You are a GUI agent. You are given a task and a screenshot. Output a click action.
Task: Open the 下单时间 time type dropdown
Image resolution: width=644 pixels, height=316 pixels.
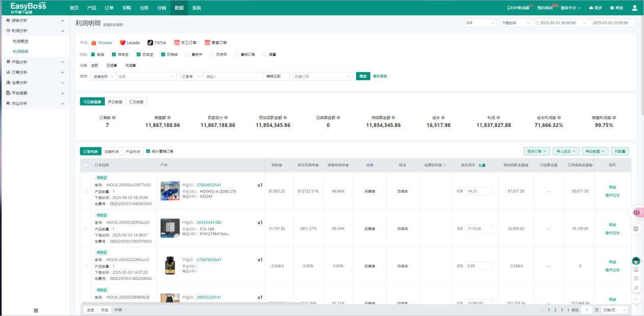coord(515,23)
